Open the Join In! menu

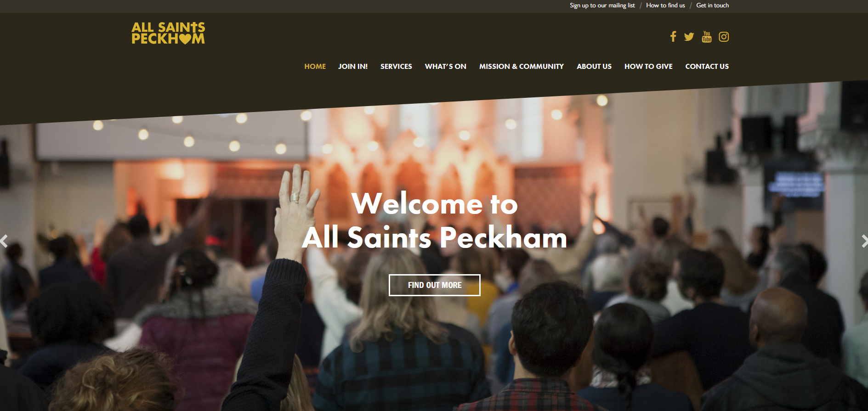(x=353, y=67)
